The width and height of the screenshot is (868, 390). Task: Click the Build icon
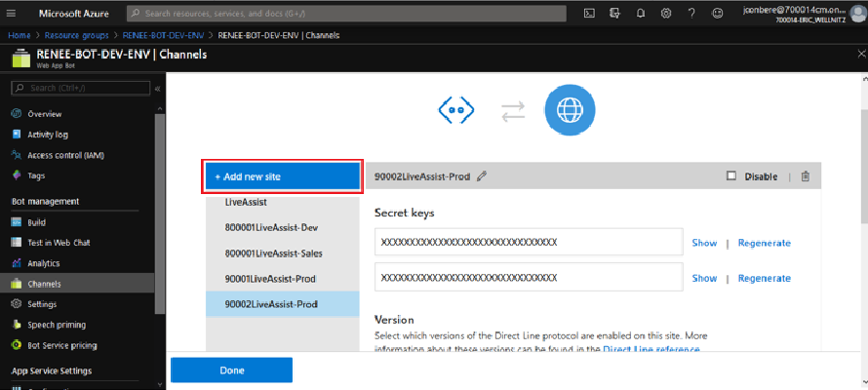pos(16,222)
